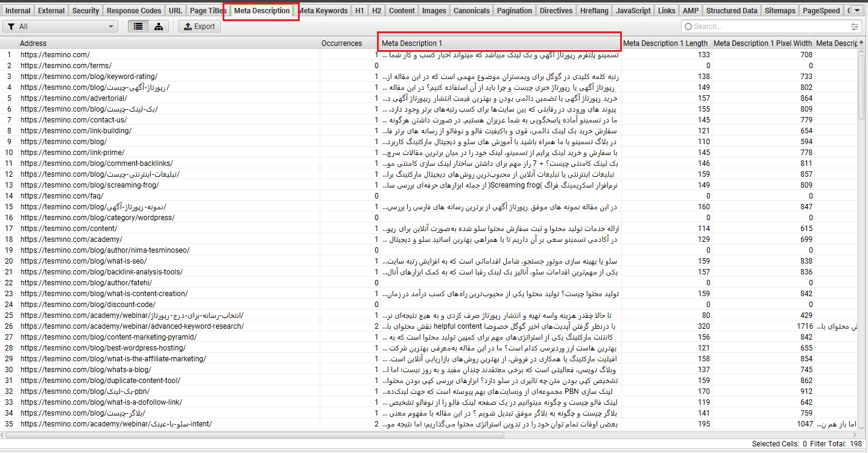868x453 pixels.
Task: Select the https://tesmino.com/link-prime/ address
Action: tap(72, 152)
